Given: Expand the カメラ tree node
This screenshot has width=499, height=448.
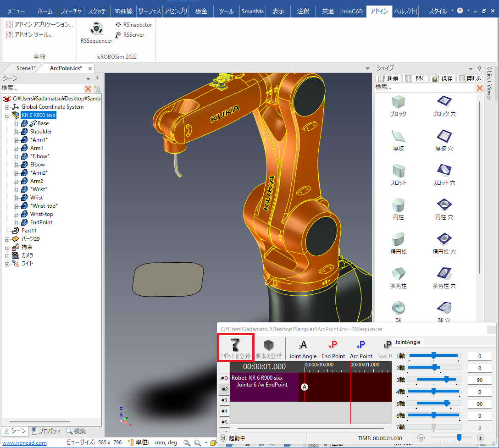Looking at the screenshot, I should [x=7, y=255].
